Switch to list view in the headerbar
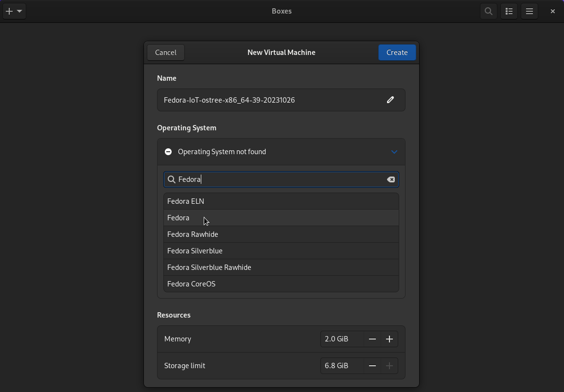Viewport: 564px width, 392px height. [509, 11]
